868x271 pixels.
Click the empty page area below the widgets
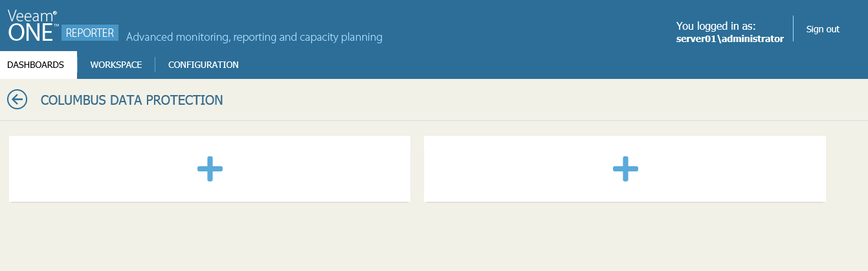pos(434,239)
